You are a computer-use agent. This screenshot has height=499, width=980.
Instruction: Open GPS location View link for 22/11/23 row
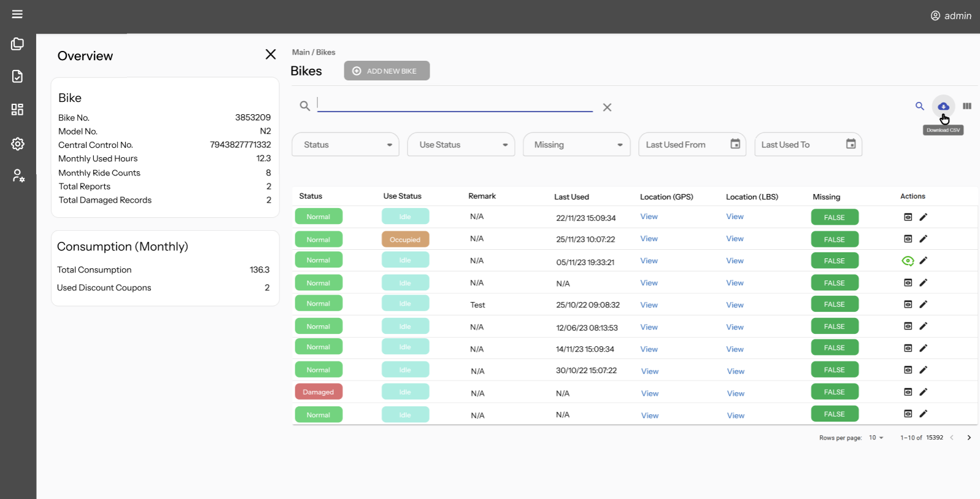point(649,217)
